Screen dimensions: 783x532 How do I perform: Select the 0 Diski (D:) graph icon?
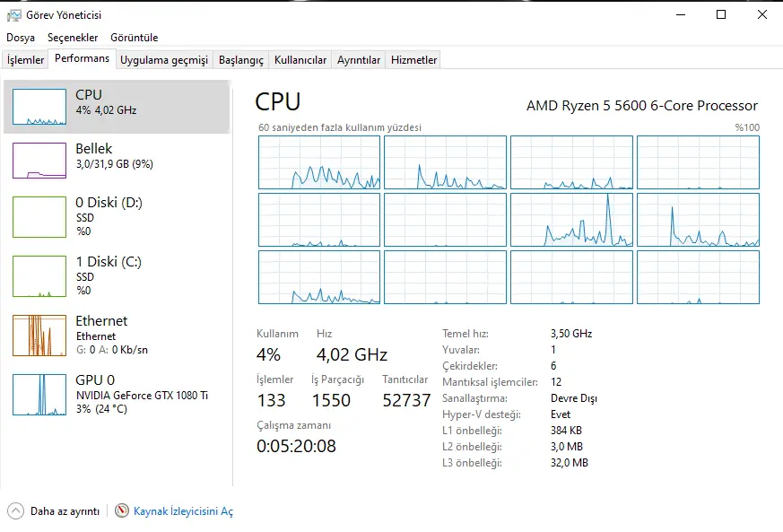click(39, 217)
